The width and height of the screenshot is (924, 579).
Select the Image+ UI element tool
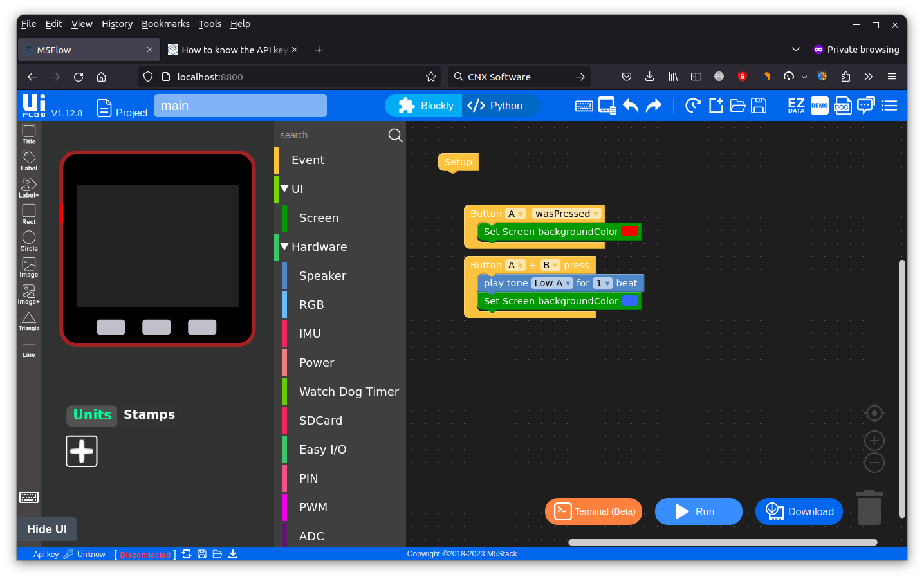(x=29, y=295)
